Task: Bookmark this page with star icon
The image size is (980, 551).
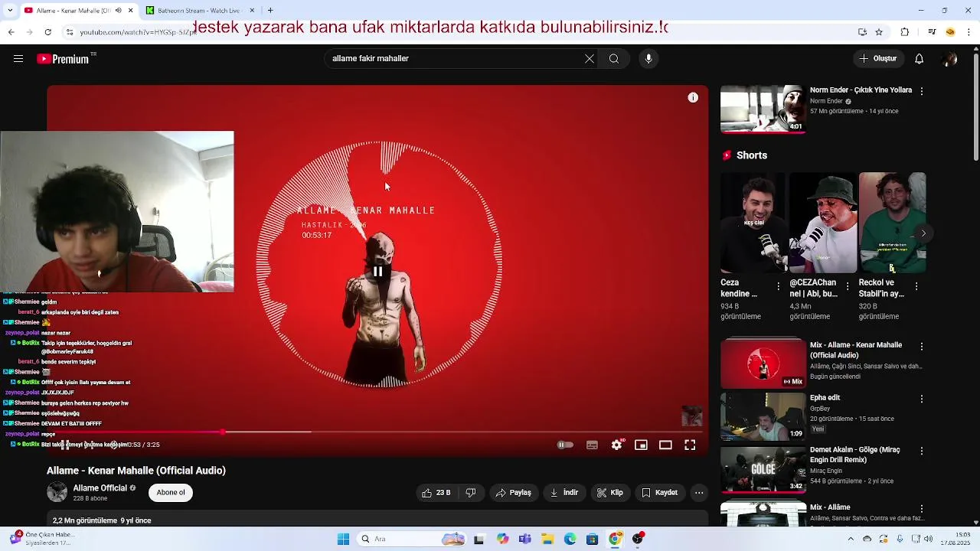Action: tap(879, 32)
